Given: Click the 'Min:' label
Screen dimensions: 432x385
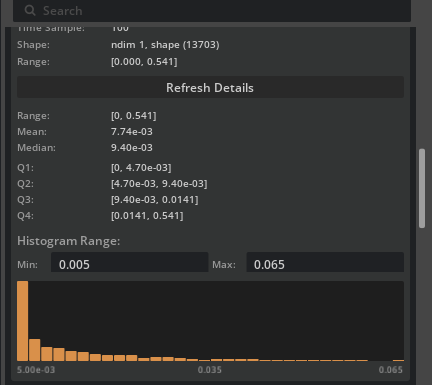Looking at the screenshot, I should coord(27,265).
